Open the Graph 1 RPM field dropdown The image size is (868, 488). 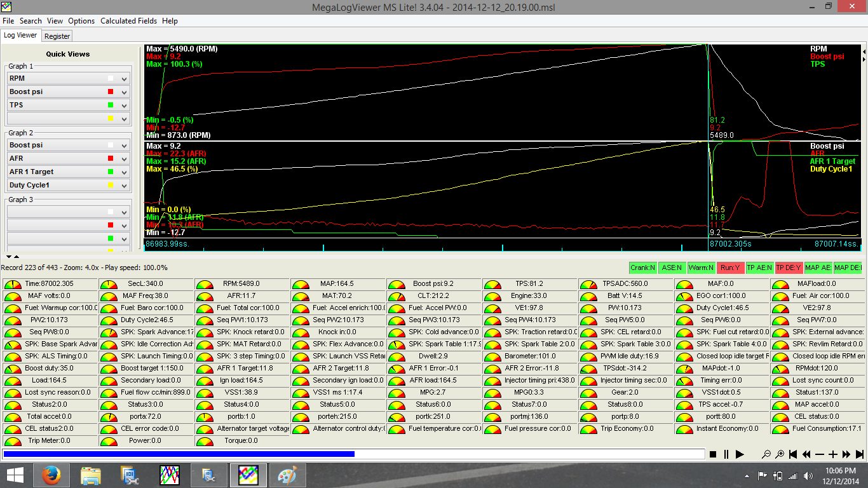click(x=125, y=79)
